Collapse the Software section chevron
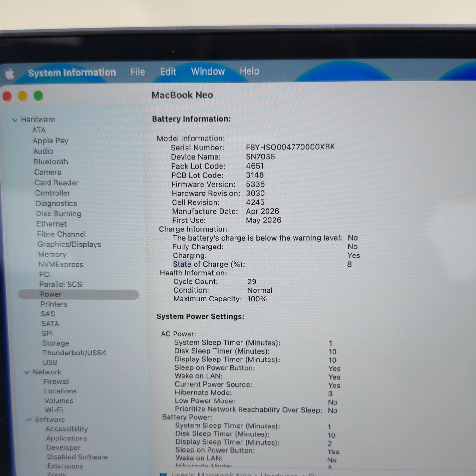This screenshot has width=476, height=476. point(29,420)
